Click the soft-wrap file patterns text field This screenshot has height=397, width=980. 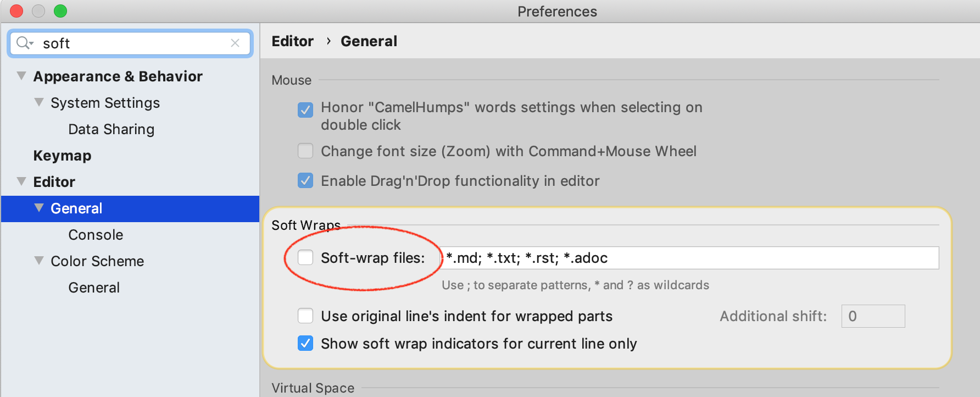click(689, 257)
